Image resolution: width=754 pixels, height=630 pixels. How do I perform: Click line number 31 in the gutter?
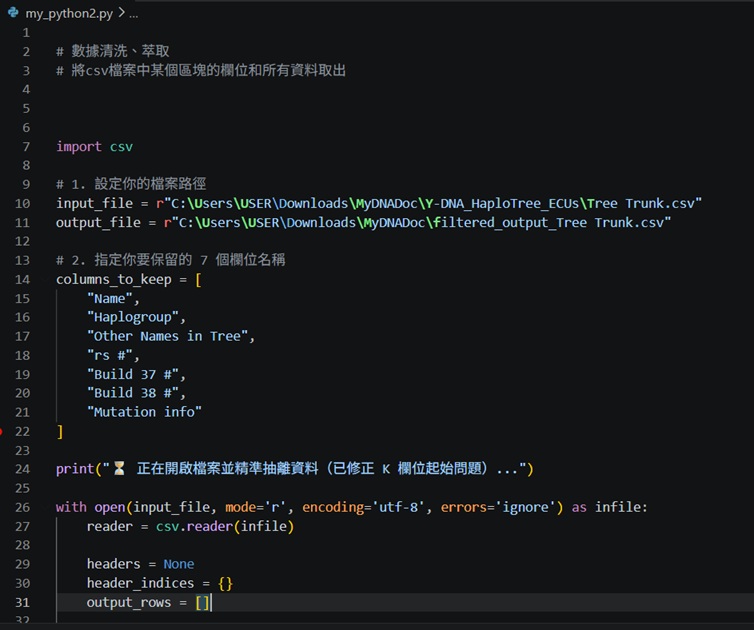coord(23,603)
